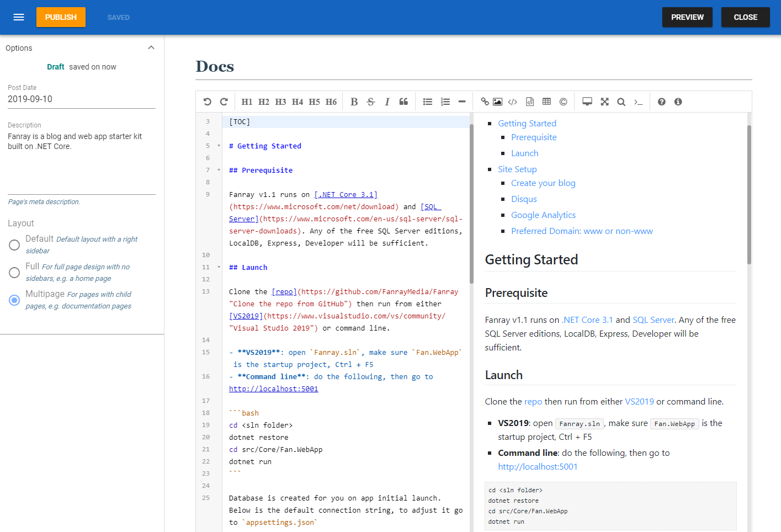Viewport: 781px width, 532px height.
Task: Insert a horizontal rule
Action: tap(462, 102)
